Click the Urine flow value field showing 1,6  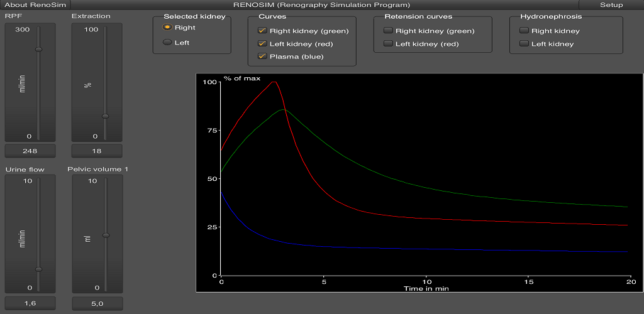[30, 303]
